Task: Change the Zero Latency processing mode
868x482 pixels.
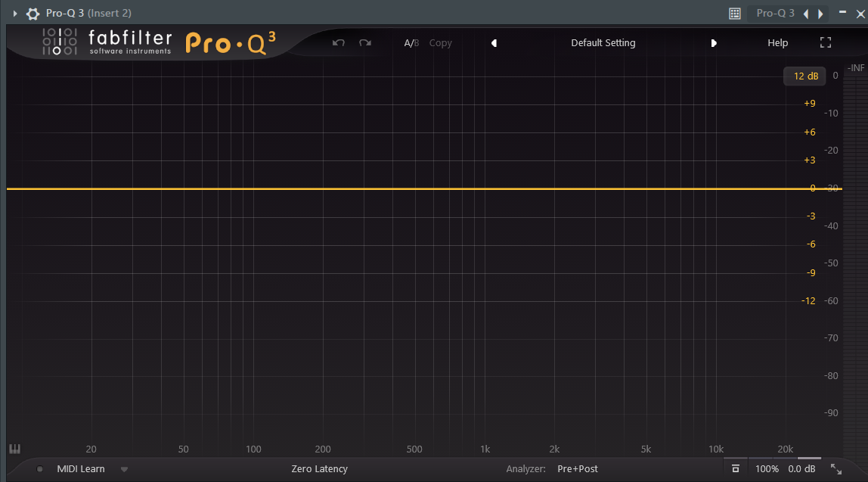Action: click(x=319, y=468)
